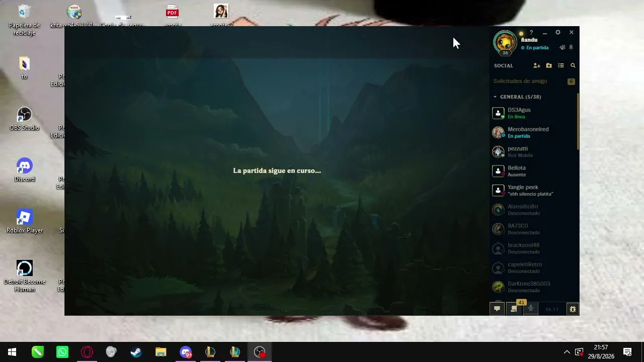This screenshot has width=644, height=362.
Task: Open the Windows Start menu
Action: point(12,352)
